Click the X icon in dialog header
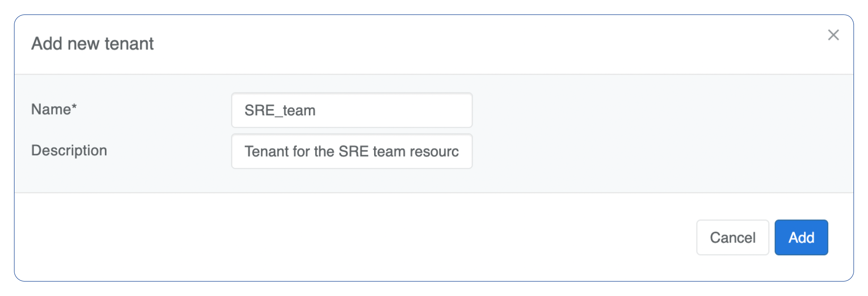 [x=833, y=35]
